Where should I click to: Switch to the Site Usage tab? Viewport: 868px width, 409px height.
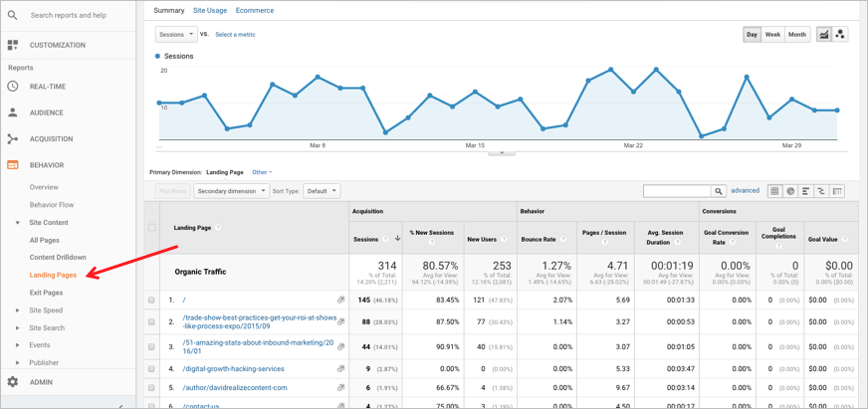click(x=209, y=10)
